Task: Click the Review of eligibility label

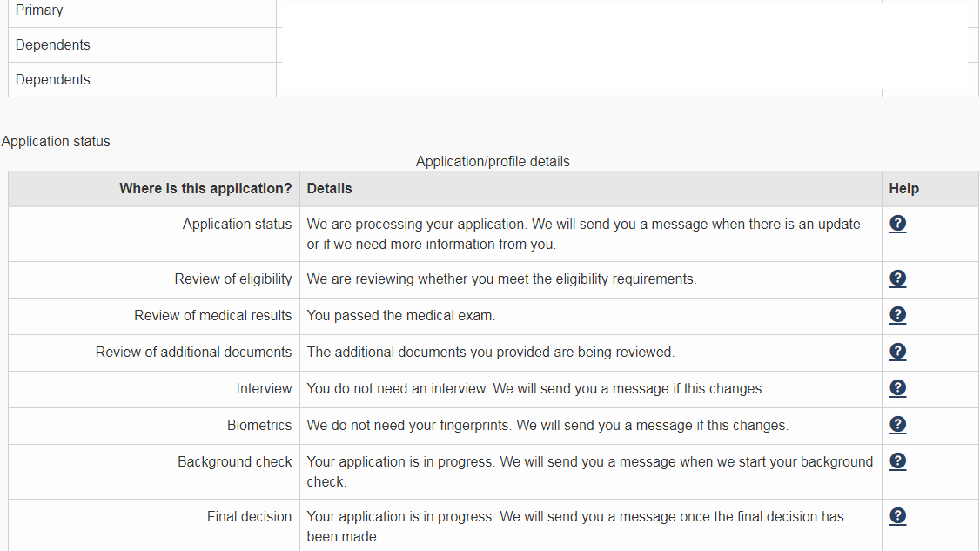Action: click(233, 279)
